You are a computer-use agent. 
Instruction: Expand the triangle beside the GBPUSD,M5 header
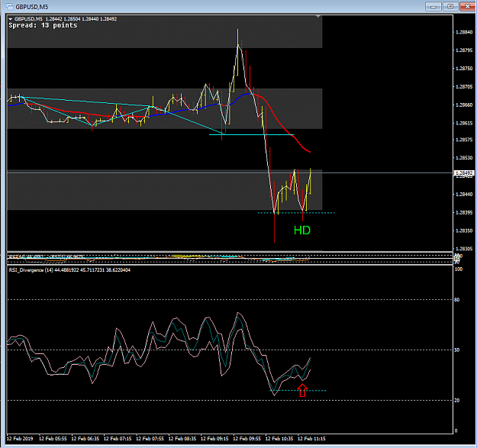tap(11, 19)
